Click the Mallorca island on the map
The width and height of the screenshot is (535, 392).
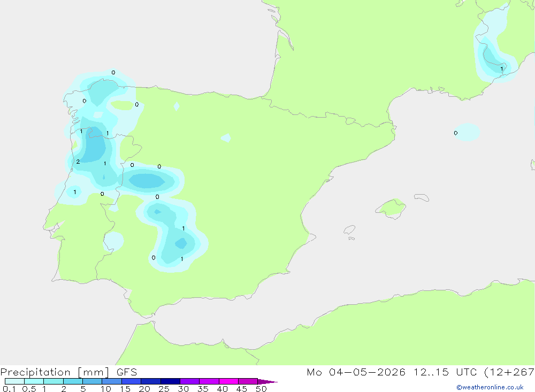[x=391, y=208]
